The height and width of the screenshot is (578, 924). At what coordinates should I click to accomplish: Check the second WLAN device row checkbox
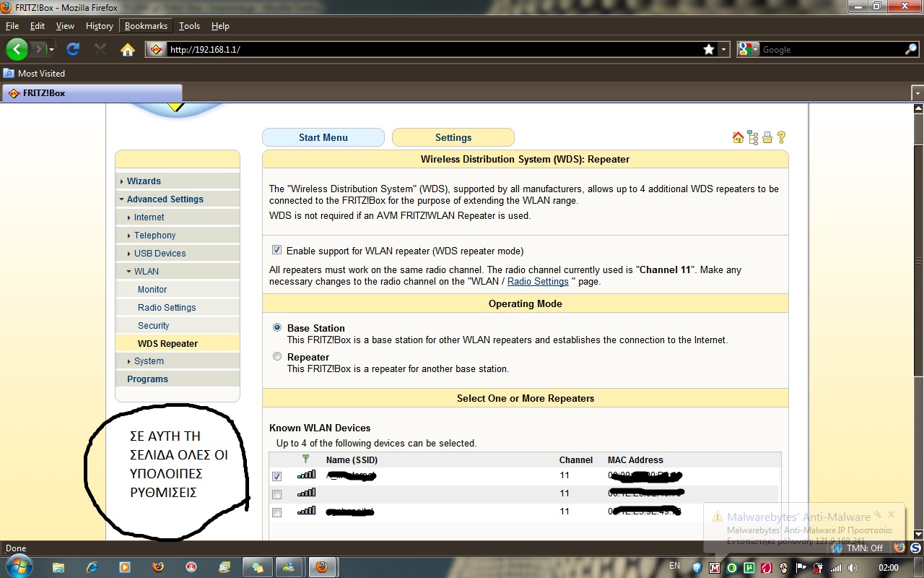(276, 494)
